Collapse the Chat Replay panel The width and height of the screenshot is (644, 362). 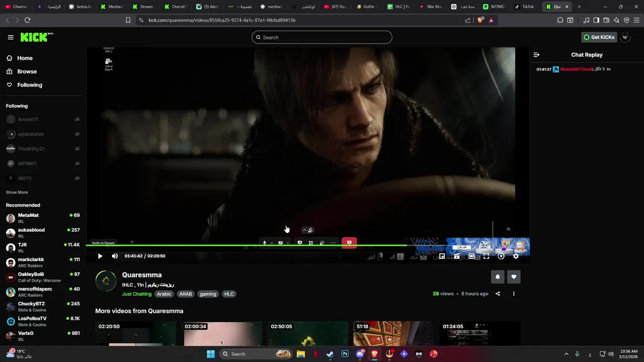pyautogui.click(x=536, y=55)
